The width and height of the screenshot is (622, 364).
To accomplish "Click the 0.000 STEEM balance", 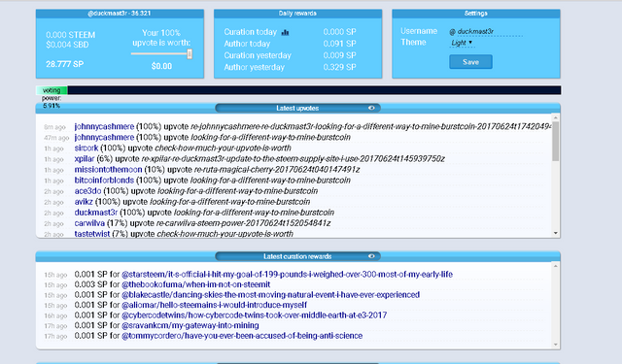I will (x=70, y=35).
